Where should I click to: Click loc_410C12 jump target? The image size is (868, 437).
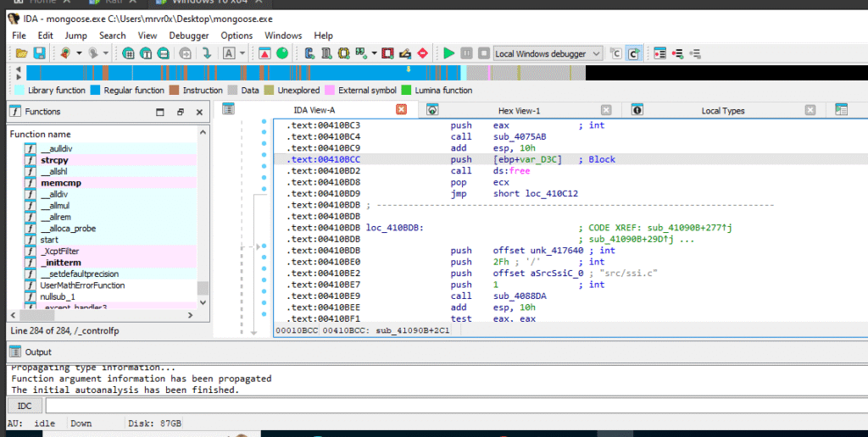pos(549,194)
